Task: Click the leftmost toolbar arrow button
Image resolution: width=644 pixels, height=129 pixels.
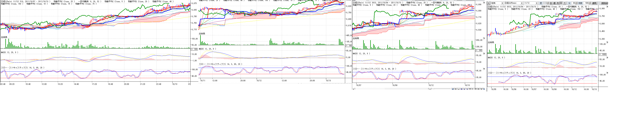Action: tap(489, 3)
